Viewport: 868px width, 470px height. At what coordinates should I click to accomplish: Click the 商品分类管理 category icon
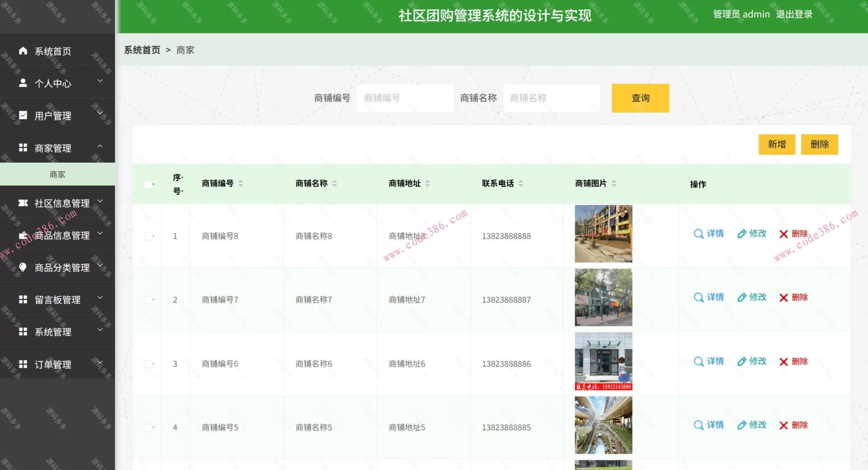click(23, 267)
